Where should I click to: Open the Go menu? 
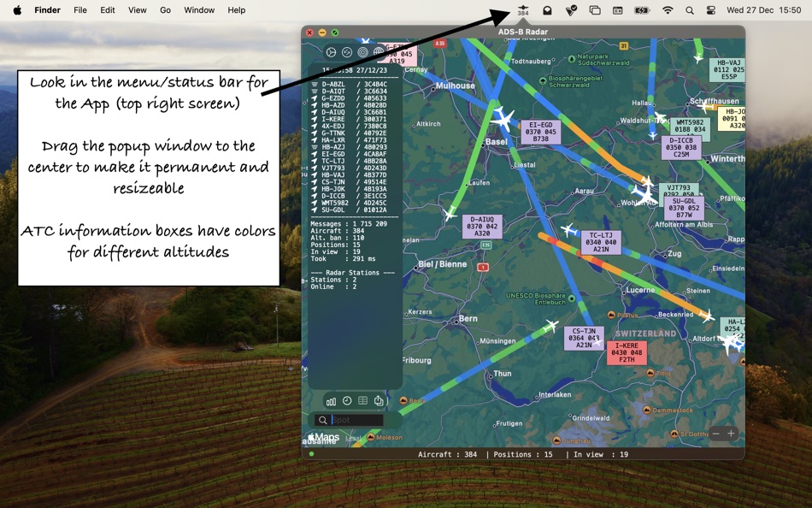tap(165, 10)
